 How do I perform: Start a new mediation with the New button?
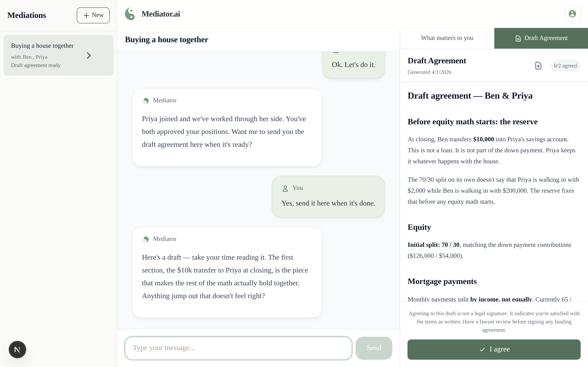click(93, 15)
